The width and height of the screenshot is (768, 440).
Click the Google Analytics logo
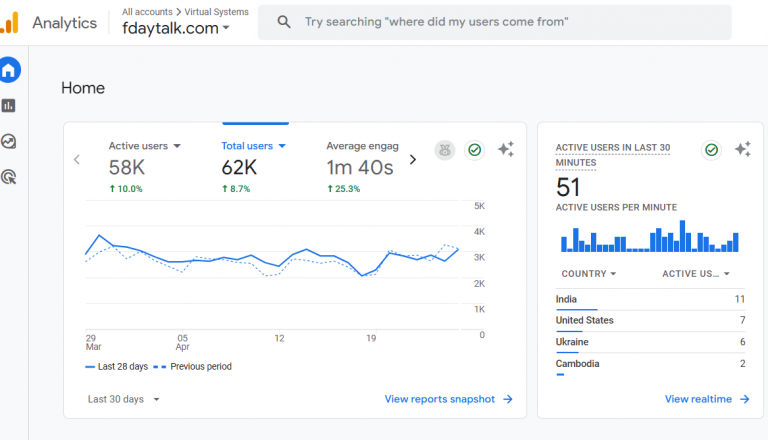(10, 23)
